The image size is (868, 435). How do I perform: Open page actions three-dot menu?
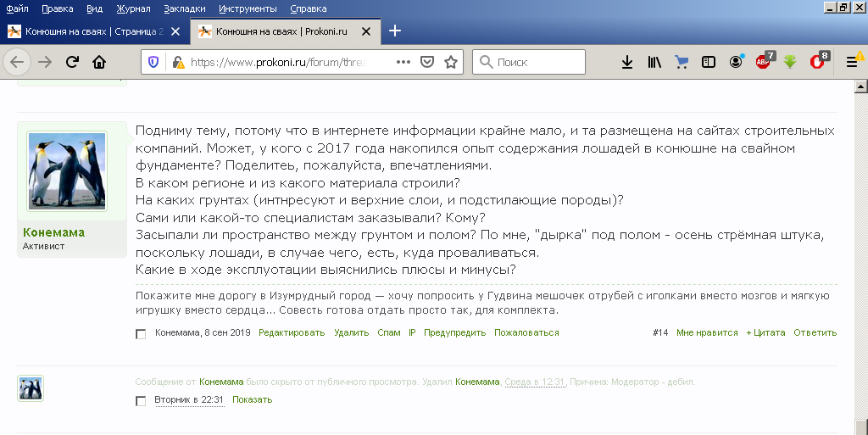pos(403,62)
